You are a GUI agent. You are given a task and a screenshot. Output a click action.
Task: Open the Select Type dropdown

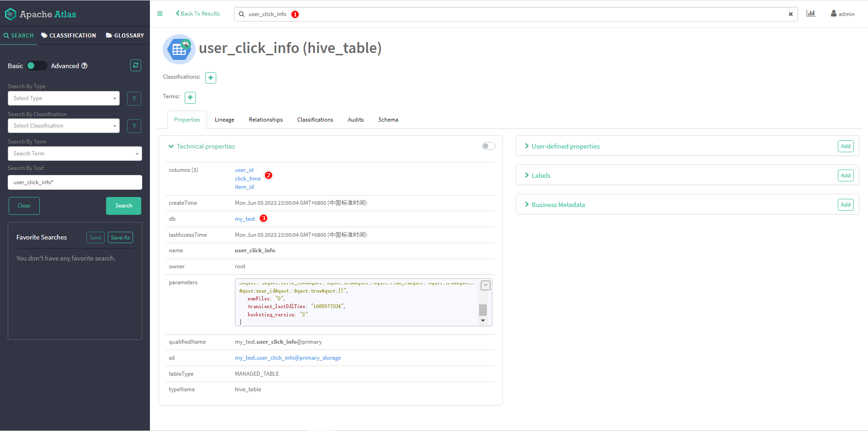pos(64,98)
